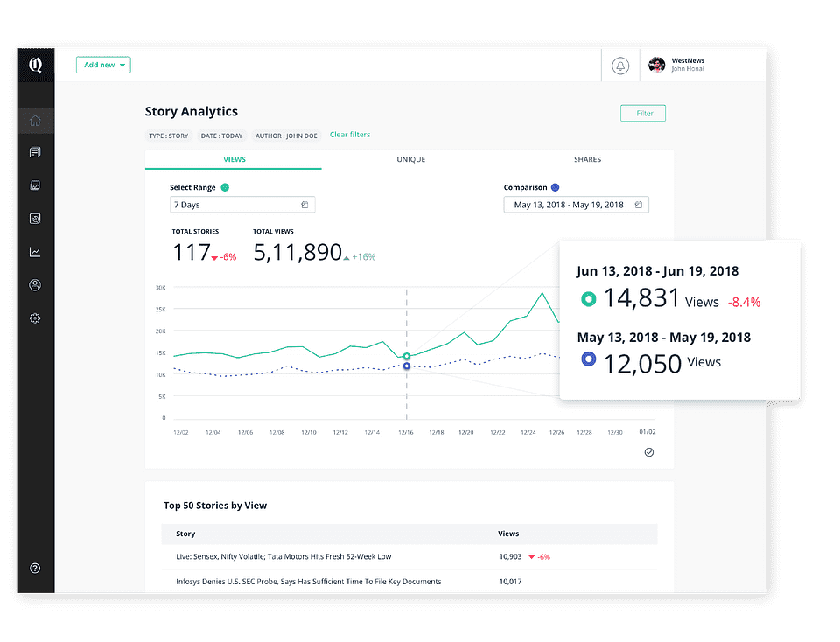Toggle the checkmark circle below the chart
The image size is (840, 642).
(x=649, y=452)
